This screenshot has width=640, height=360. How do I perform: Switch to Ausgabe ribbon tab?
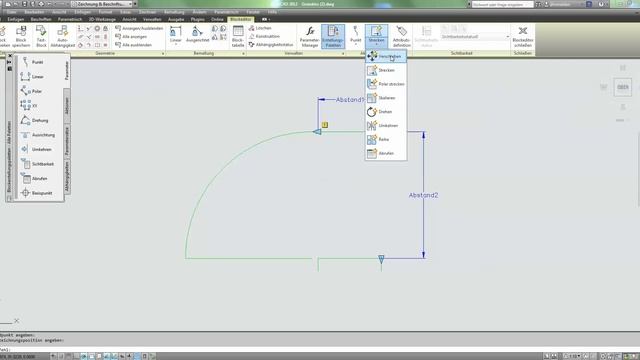[176, 19]
